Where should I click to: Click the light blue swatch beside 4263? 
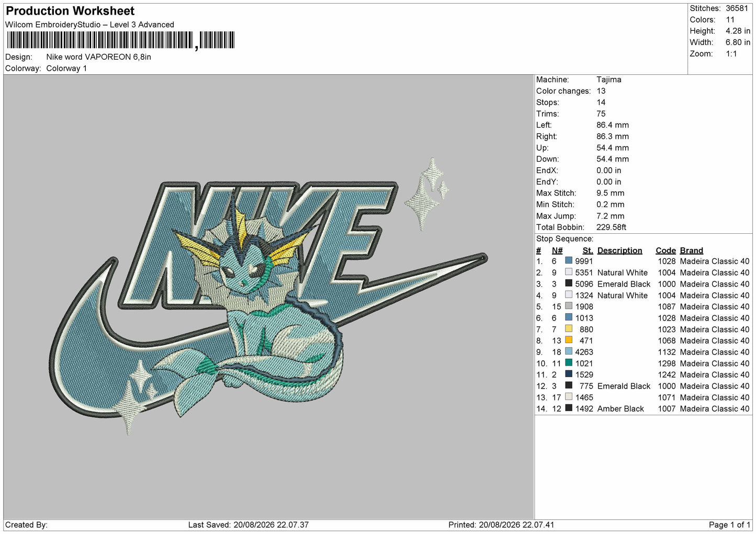(x=569, y=351)
